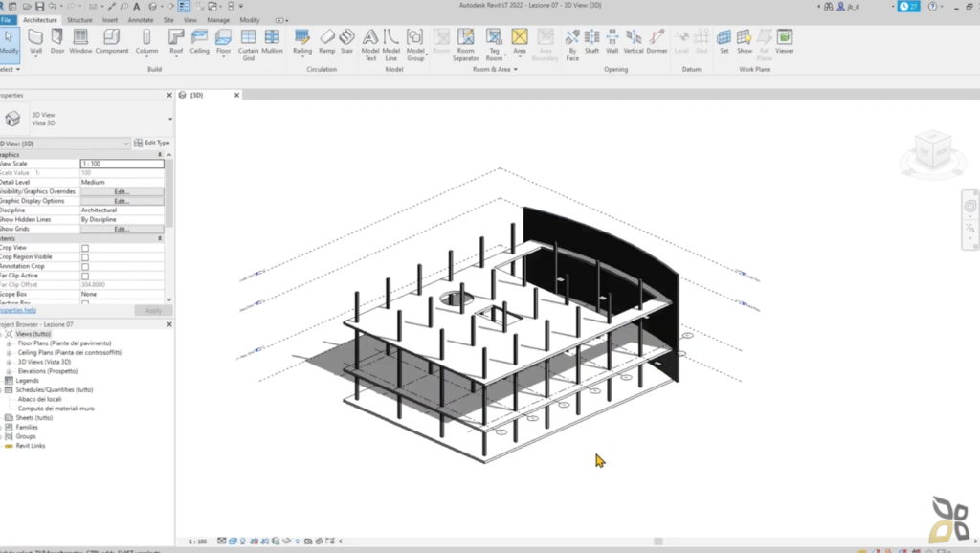
Task: Select the Tag Room tool
Action: tap(494, 45)
